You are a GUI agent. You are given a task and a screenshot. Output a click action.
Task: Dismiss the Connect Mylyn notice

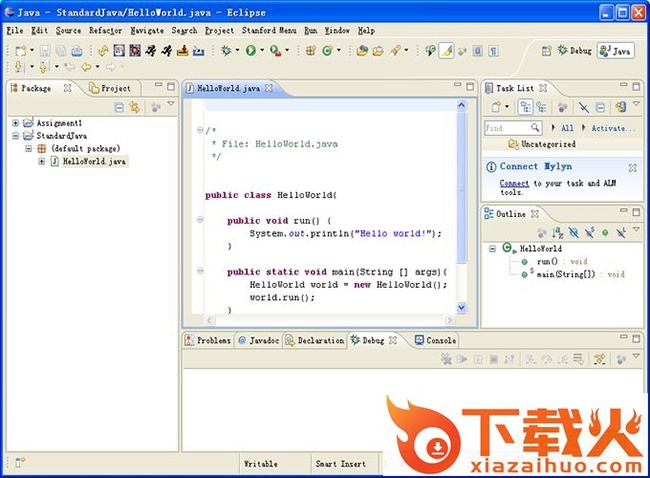point(633,167)
